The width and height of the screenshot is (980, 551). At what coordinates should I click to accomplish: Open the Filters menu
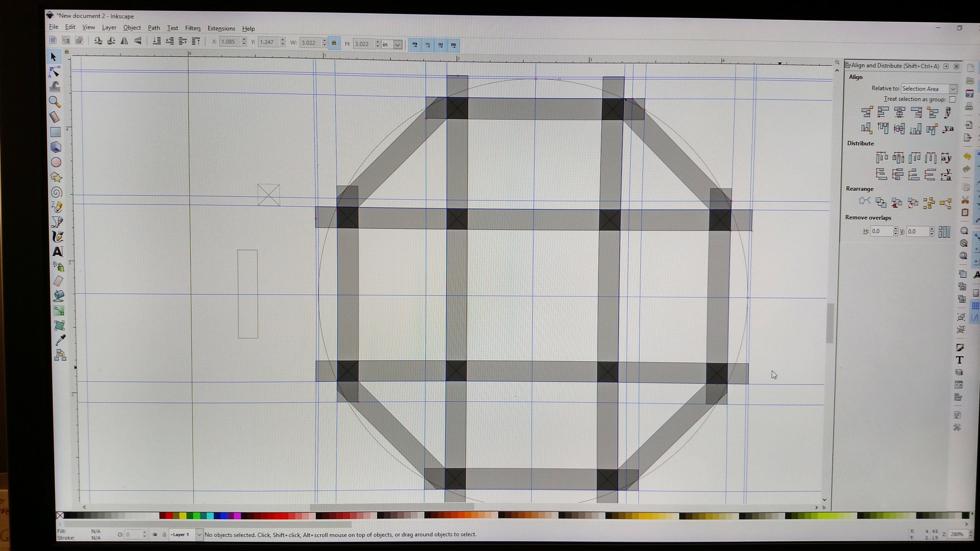[x=193, y=28]
